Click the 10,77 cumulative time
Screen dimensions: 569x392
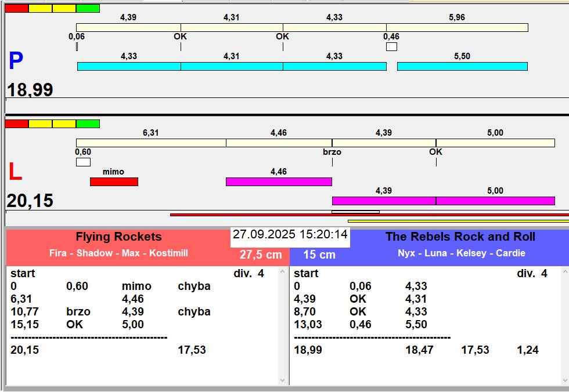pos(24,311)
